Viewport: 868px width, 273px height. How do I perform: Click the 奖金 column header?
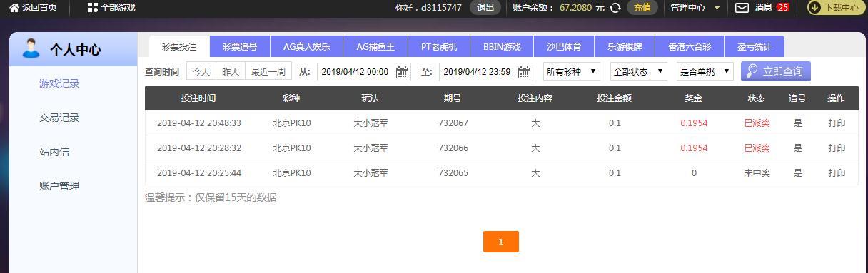pyautogui.click(x=693, y=98)
